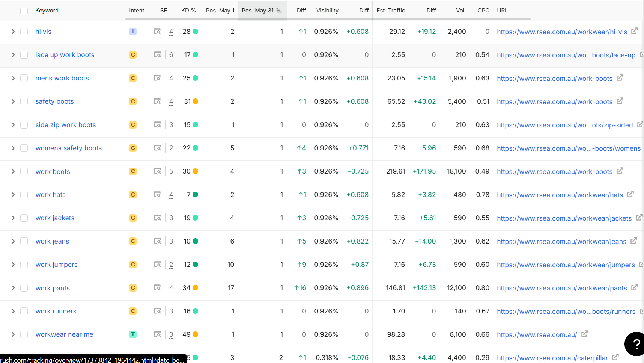Open SERP features icon for work jackets
Screen dimensions: 644x363
coord(158,218)
